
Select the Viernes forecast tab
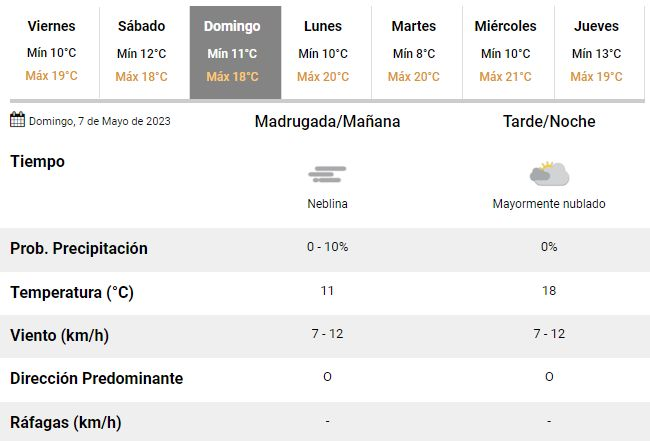tap(51, 51)
